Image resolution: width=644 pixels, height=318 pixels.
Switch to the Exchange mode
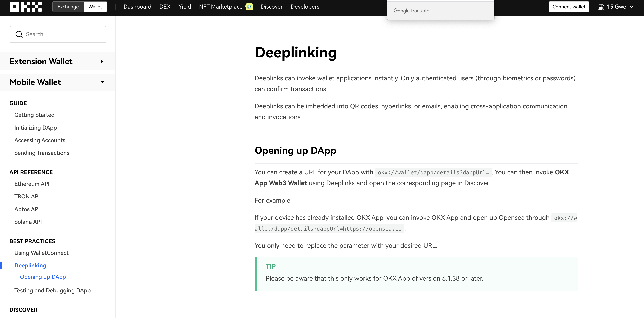point(68,6)
